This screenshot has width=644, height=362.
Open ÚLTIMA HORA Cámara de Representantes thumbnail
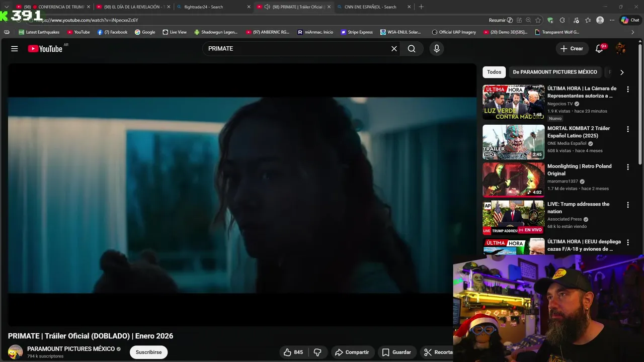coord(514,102)
